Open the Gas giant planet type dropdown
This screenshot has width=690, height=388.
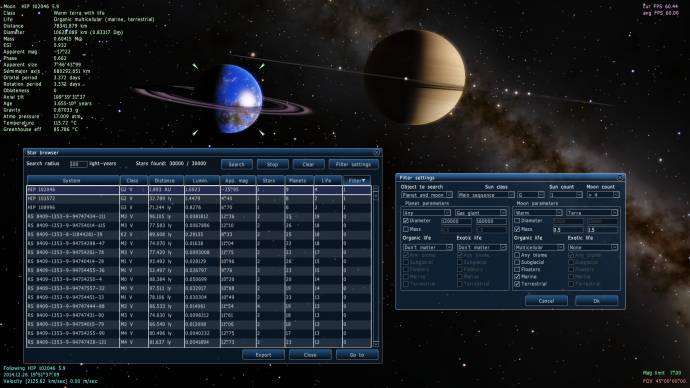pyautogui.click(x=481, y=212)
